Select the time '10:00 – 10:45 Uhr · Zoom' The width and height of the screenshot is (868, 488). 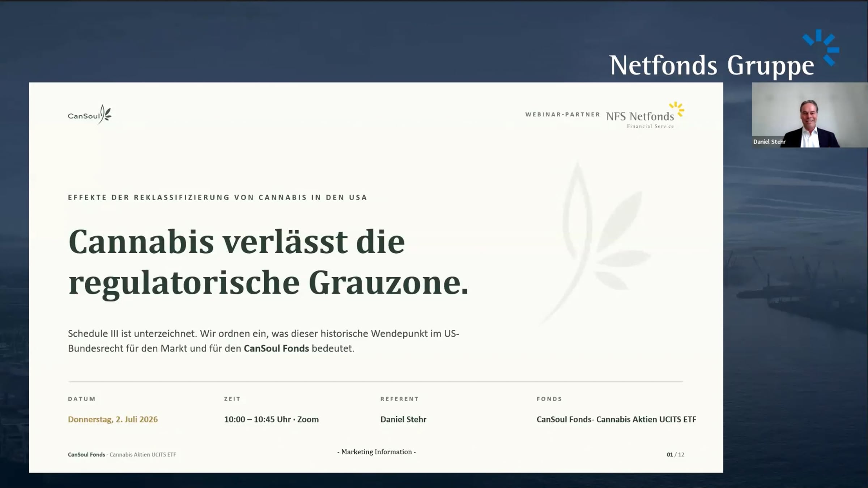click(x=271, y=419)
